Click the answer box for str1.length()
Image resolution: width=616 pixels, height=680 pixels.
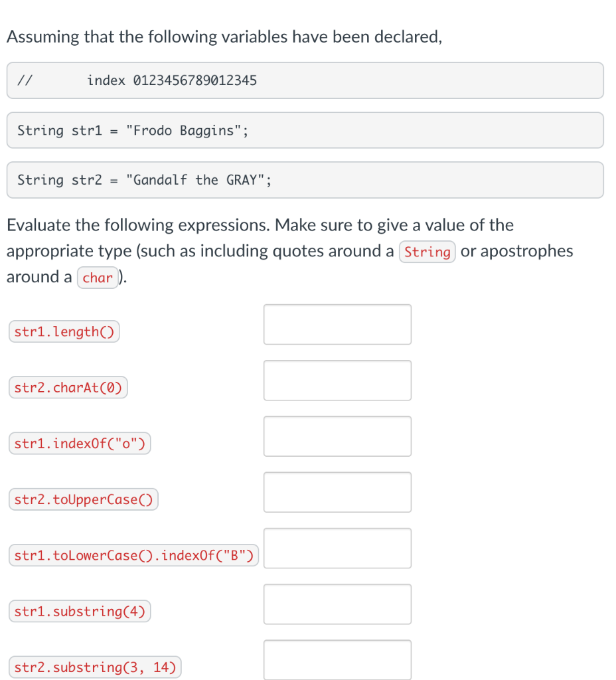point(337,324)
